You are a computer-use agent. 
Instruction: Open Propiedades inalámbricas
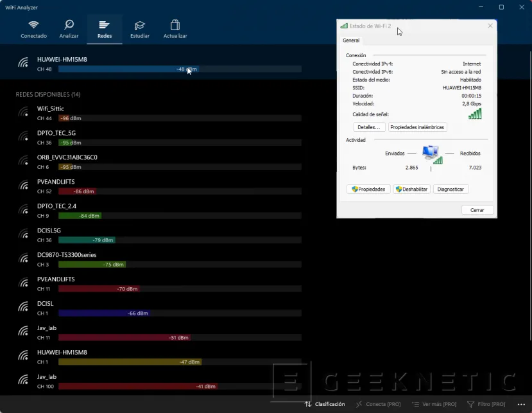coord(417,127)
